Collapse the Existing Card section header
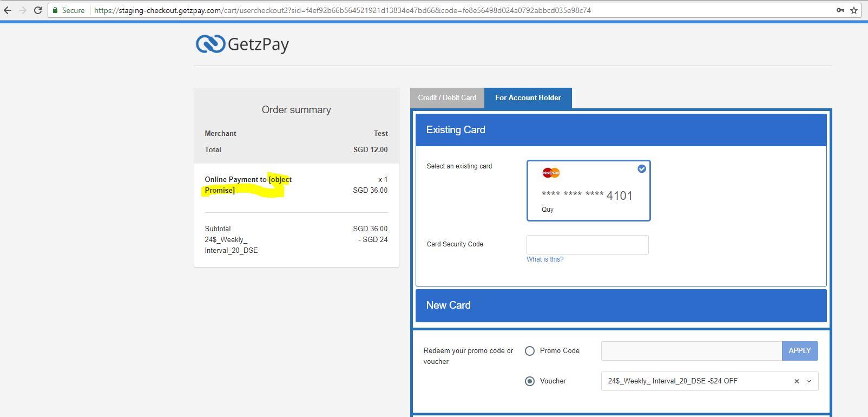 (621, 130)
